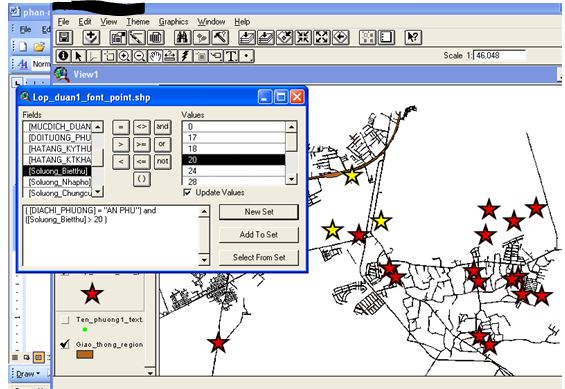Select the Text T tool
This screenshot has height=389, width=565.
click(x=231, y=56)
